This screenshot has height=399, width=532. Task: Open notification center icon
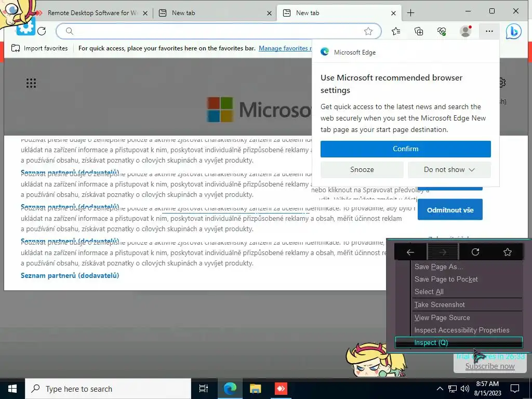pos(515,389)
